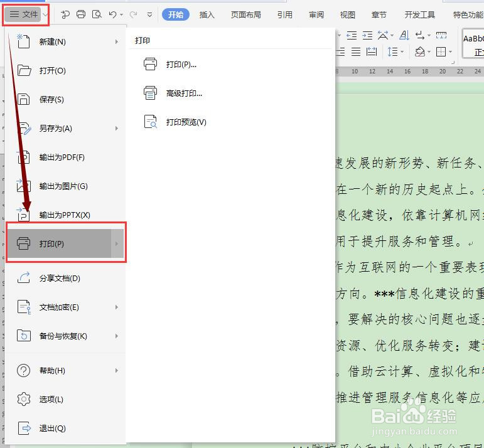Select 新建(N) in the file menu
The image size is (484, 448).
click(65, 41)
